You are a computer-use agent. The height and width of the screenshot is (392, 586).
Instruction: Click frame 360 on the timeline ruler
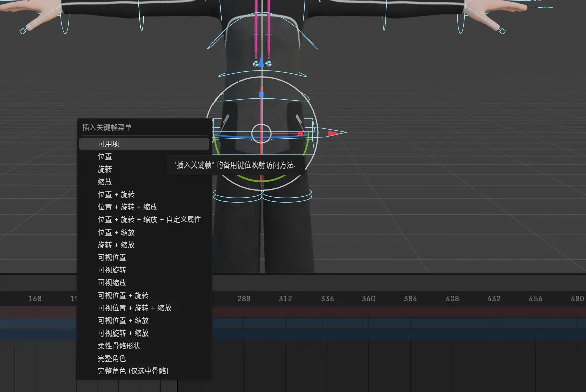pyautogui.click(x=369, y=299)
